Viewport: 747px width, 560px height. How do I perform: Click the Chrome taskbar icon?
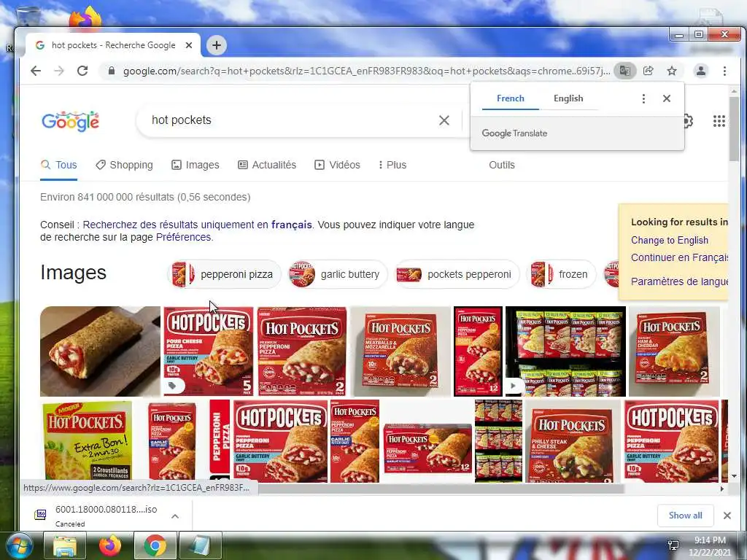coord(155,546)
